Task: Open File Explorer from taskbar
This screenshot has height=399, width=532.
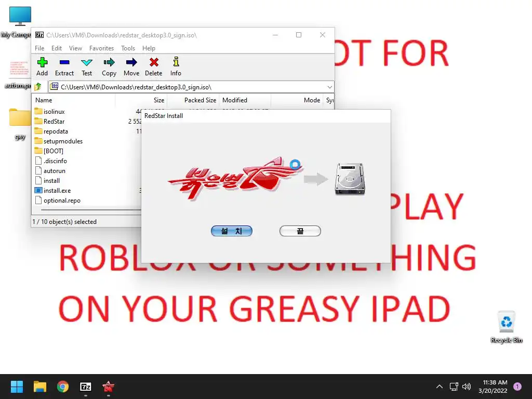Action: [x=39, y=387]
